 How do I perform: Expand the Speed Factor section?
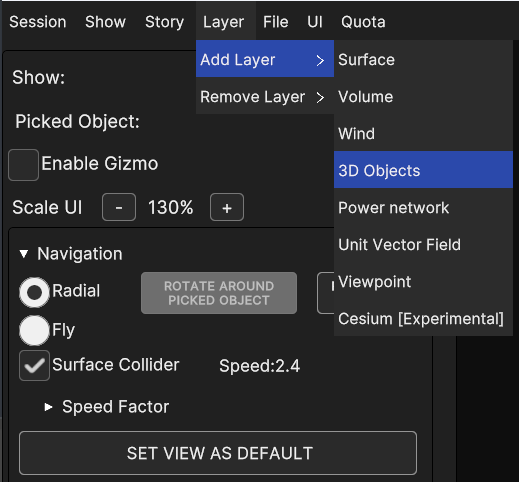click(48, 407)
